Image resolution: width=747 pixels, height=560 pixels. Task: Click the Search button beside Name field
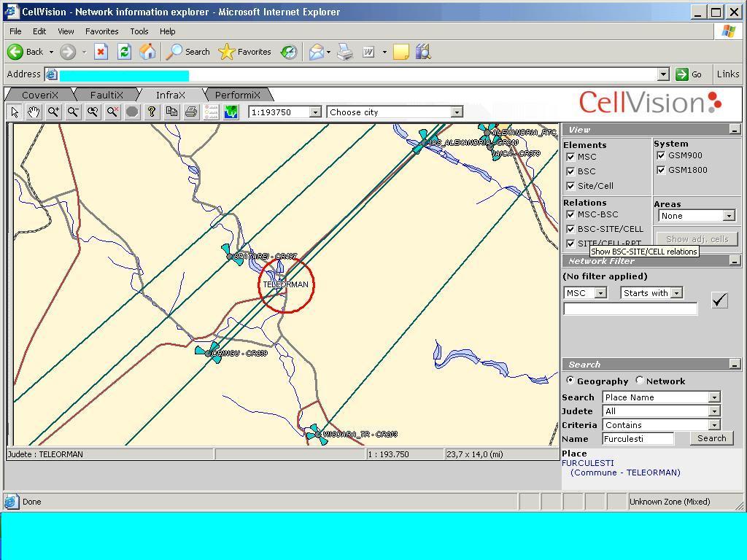[x=712, y=438]
